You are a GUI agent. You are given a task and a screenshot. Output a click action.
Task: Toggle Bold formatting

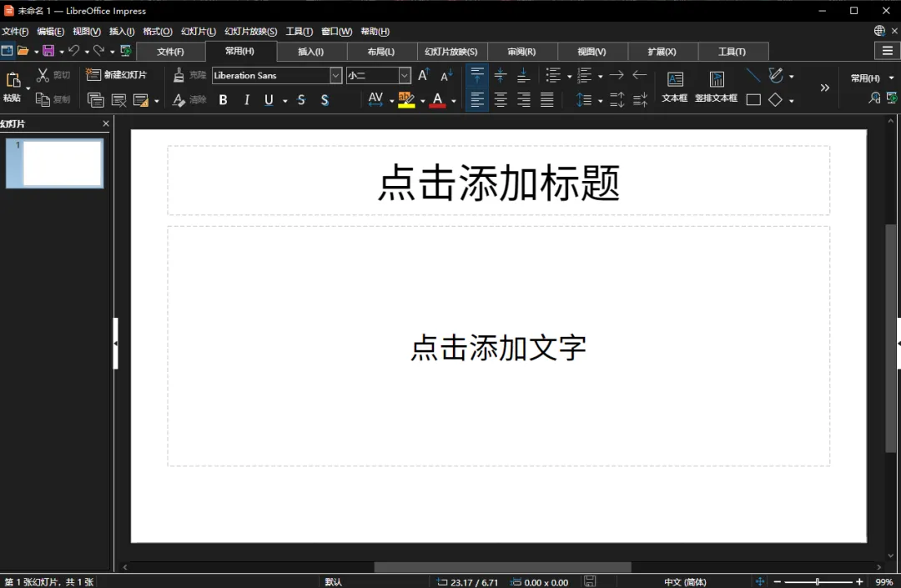(223, 100)
